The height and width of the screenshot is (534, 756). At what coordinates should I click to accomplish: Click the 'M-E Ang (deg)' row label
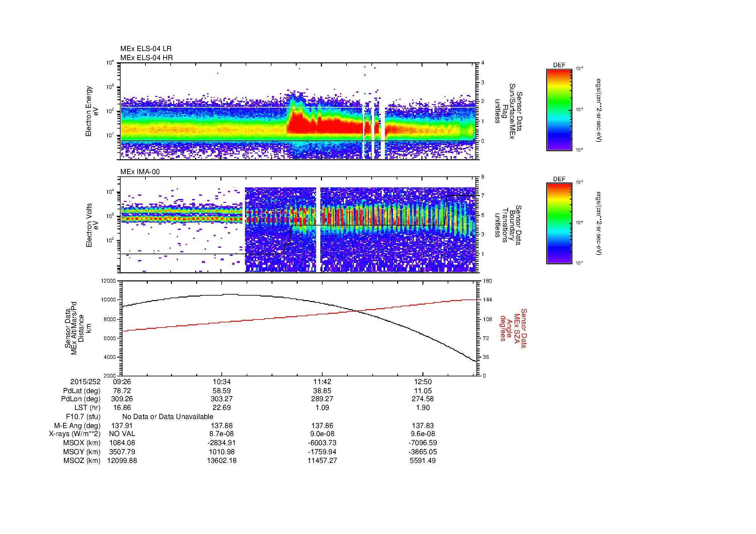tap(78, 426)
